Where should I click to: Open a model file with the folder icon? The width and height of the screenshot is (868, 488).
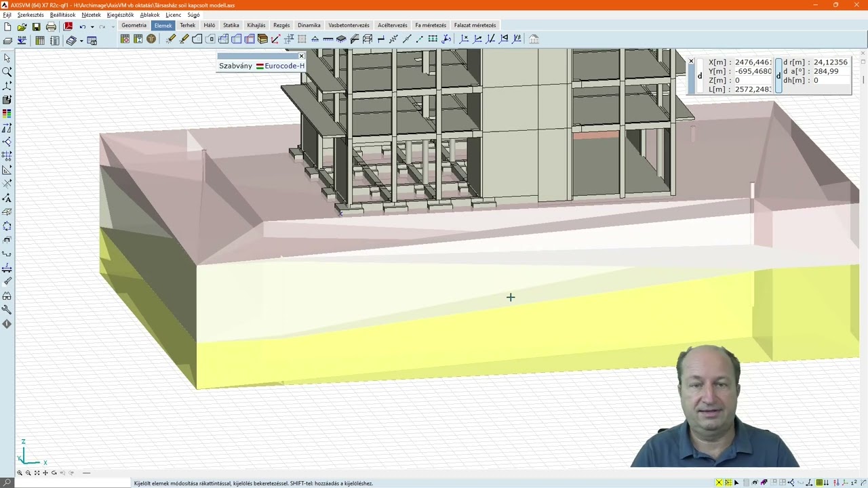coord(22,27)
